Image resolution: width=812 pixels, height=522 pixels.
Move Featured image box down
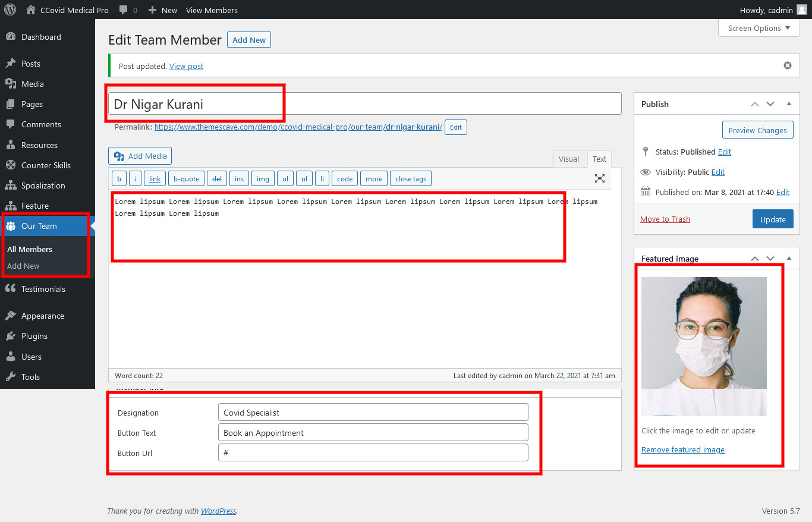point(770,259)
